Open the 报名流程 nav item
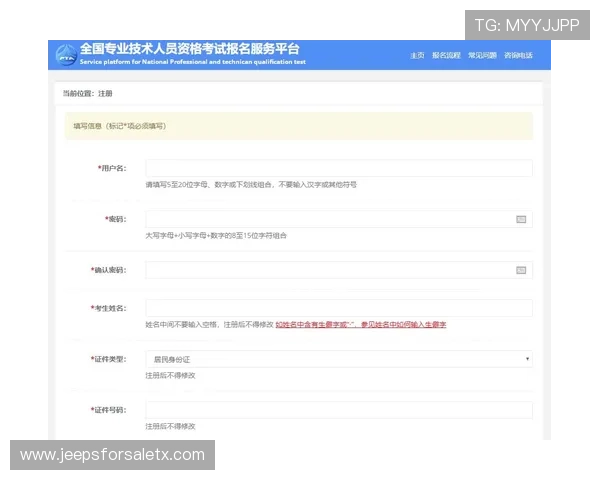Image resolution: width=600 pixels, height=480 pixels. 446,56
